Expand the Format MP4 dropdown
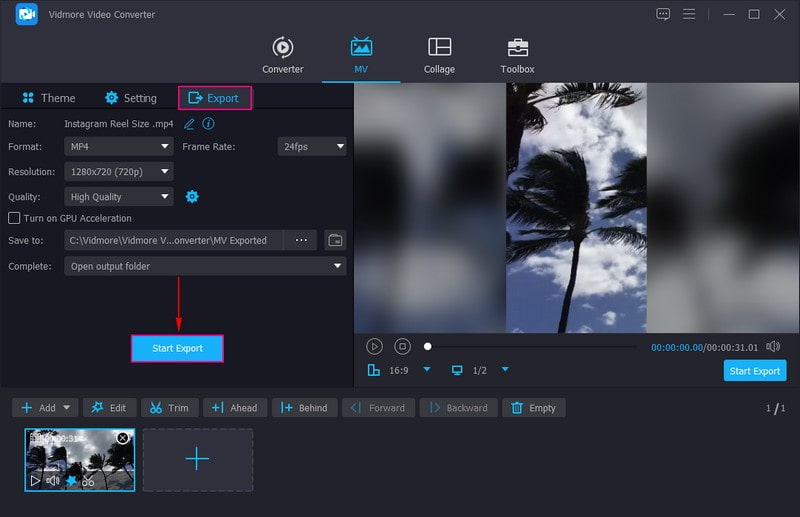 119,146
